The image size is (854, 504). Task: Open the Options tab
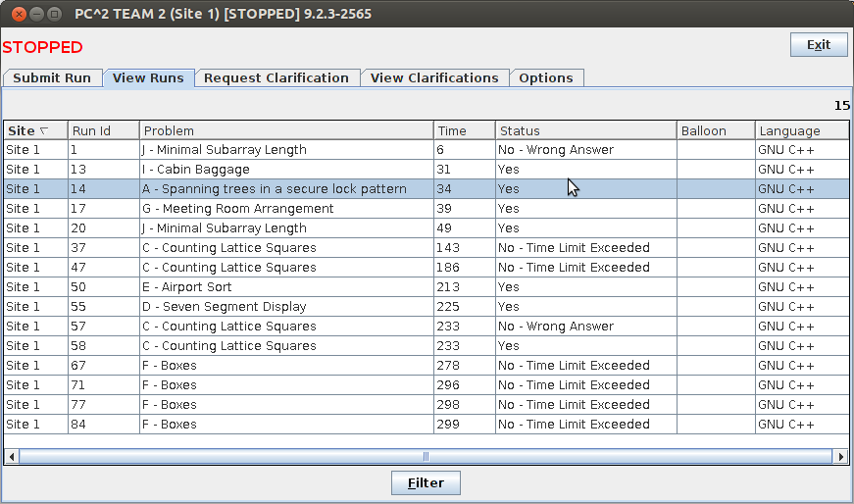[x=546, y=78]
